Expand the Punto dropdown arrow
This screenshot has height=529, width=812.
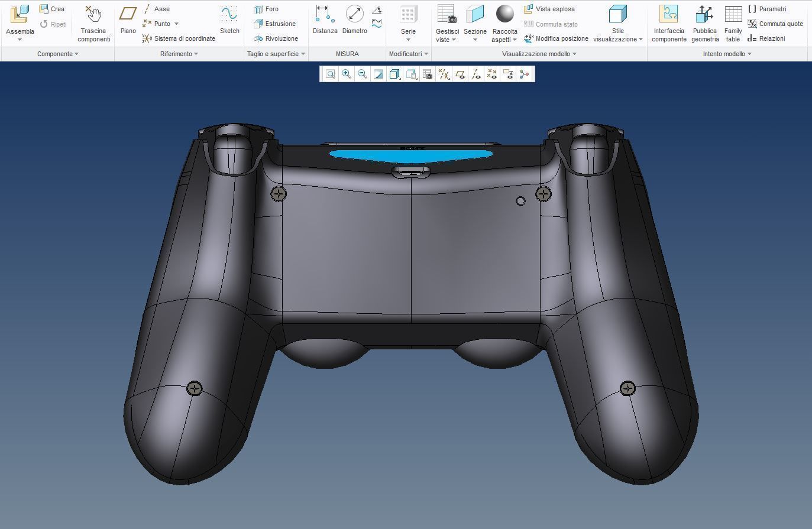tap(176, 24)
